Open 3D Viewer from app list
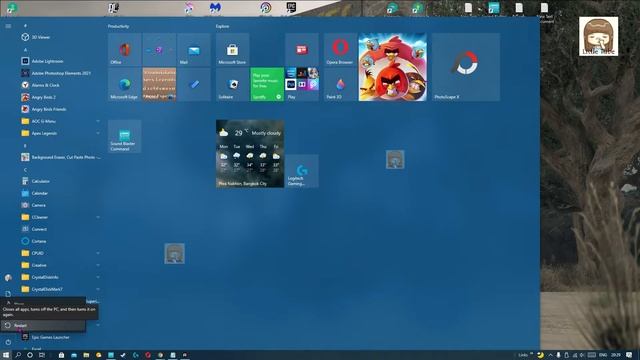 (59, 37)
